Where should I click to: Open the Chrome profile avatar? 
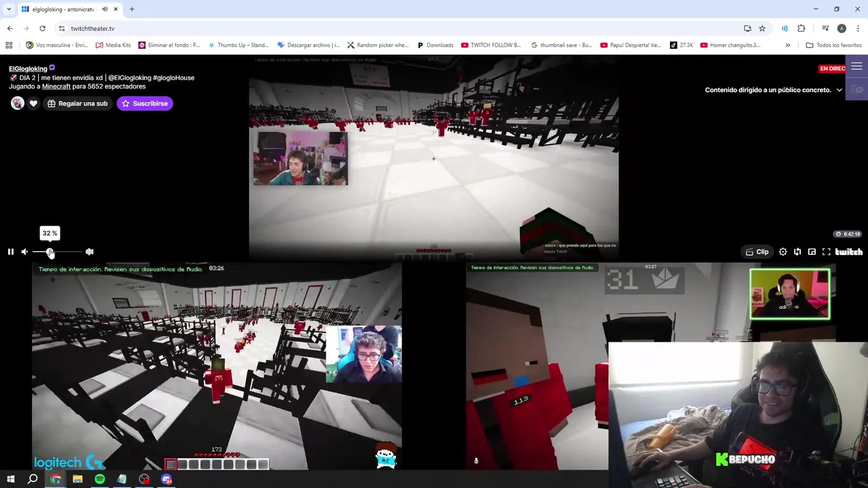click(x=842, y=28)
